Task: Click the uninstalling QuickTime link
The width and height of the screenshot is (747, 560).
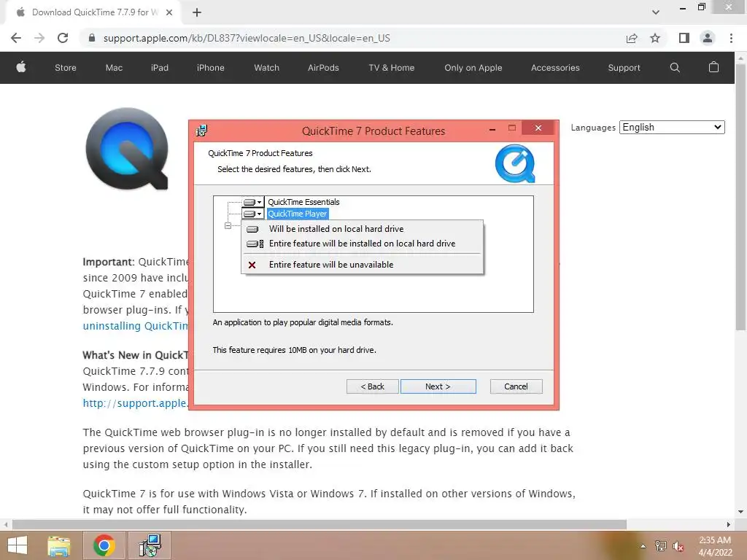Action: click(x=136, y=326)
